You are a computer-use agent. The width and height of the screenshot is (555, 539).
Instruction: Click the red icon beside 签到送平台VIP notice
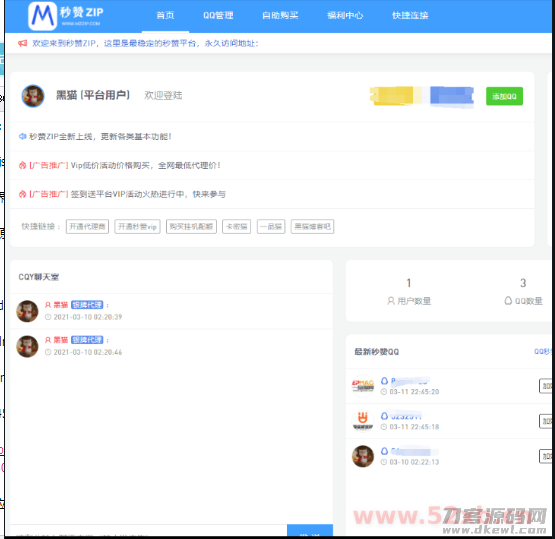coord(23,194)
